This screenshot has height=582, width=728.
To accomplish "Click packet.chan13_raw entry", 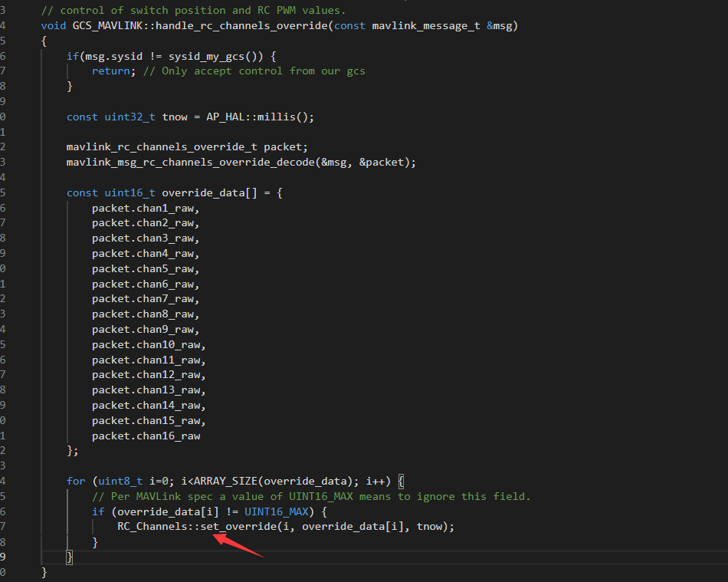I will coord(149,390).
